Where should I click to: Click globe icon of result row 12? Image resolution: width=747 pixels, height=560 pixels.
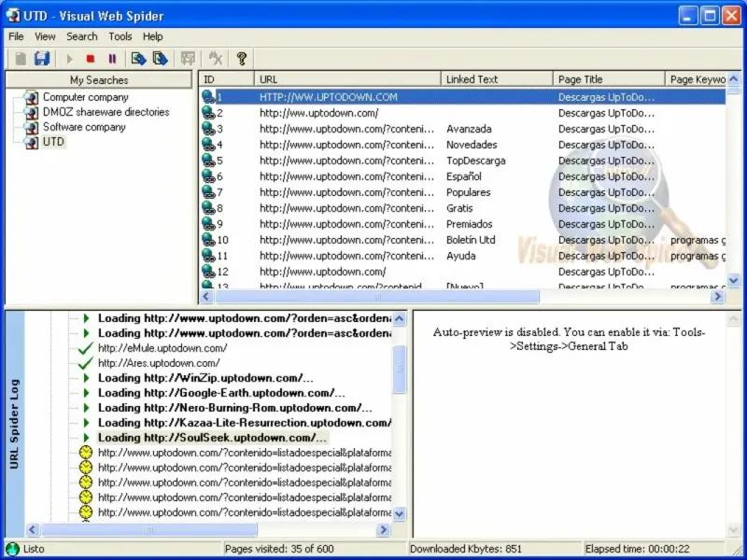point(208,272)
